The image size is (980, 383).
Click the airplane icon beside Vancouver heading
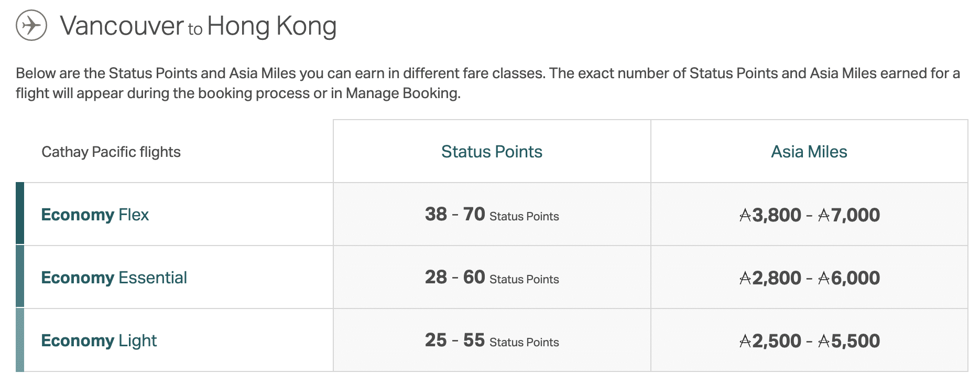[x=31, y=25]
